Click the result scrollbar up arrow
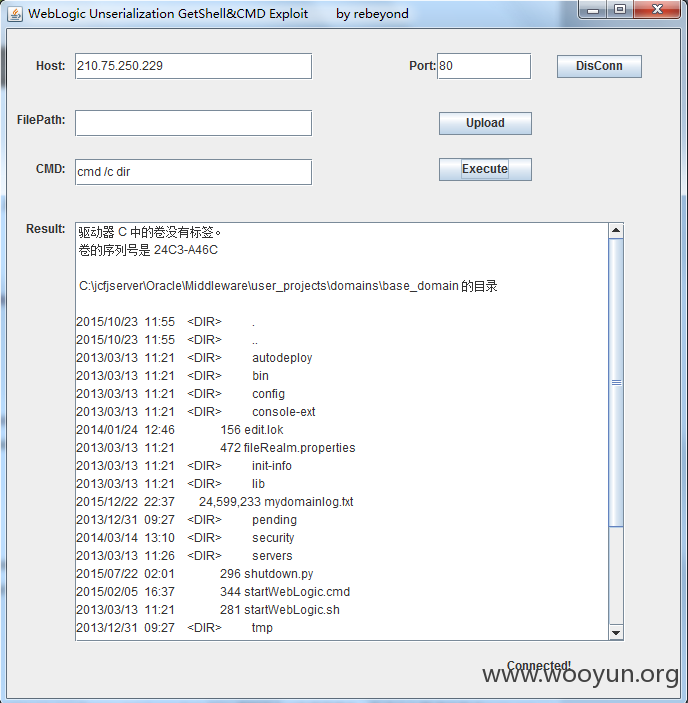 point(616,230)
